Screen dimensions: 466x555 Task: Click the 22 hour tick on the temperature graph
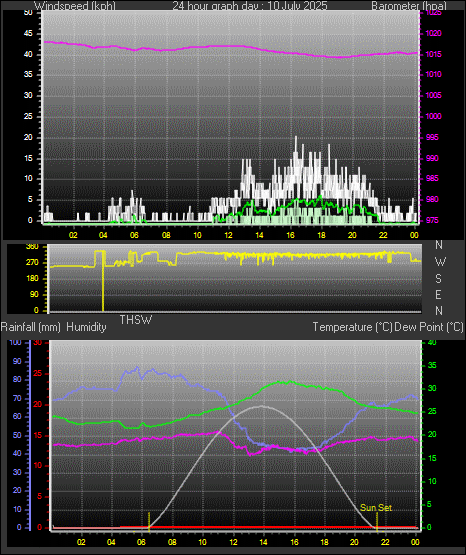click(385, 542)
